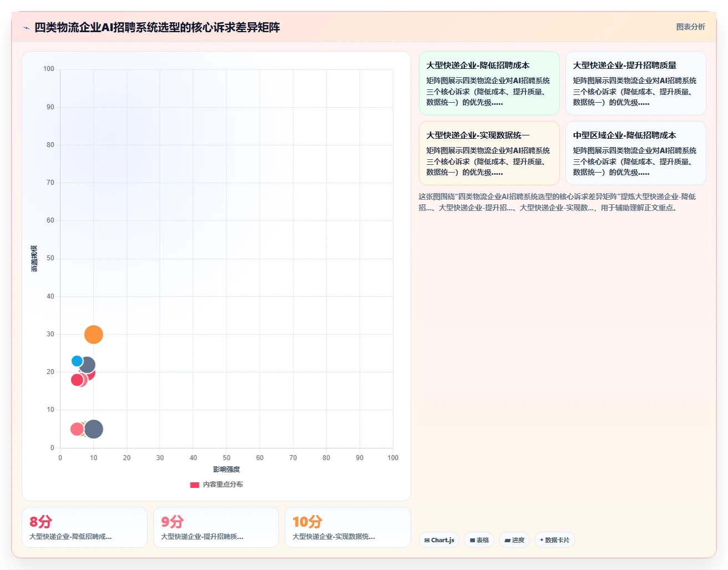Select the 表格 tag
This screenshot has width=728, height=570.
[x=479, y=540]
